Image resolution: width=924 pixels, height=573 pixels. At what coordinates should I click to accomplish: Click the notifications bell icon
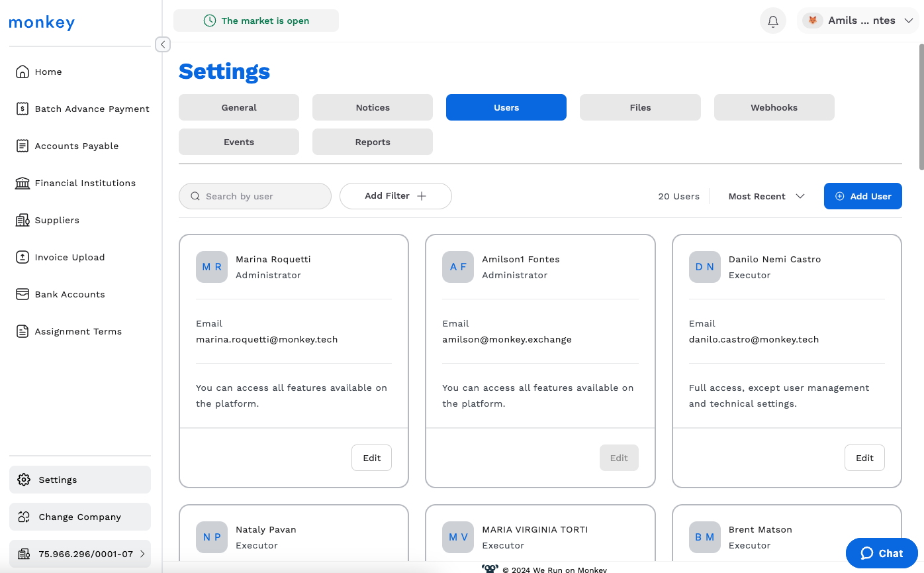pos(772,21)
